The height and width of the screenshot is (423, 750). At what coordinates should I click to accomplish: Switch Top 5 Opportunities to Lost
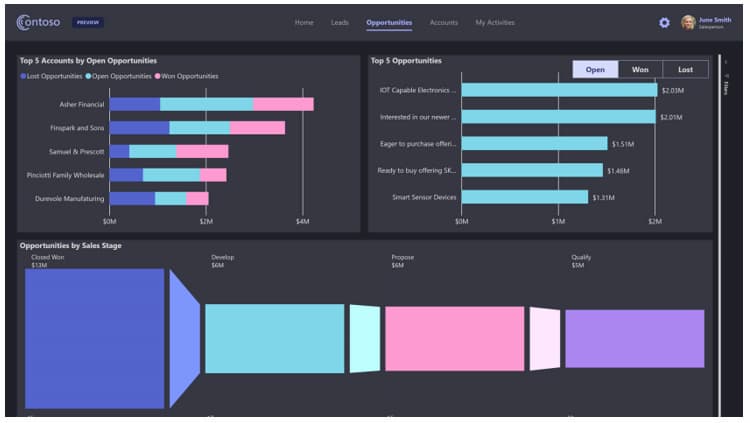685,69
